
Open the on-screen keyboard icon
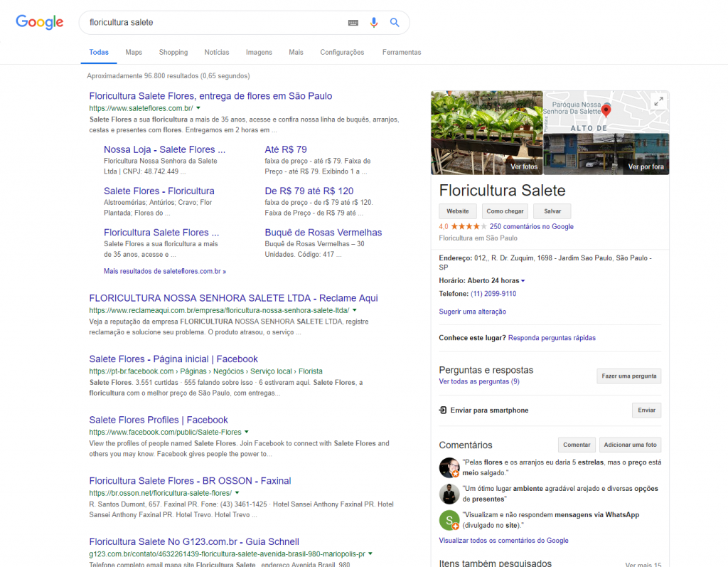(353, 22)
